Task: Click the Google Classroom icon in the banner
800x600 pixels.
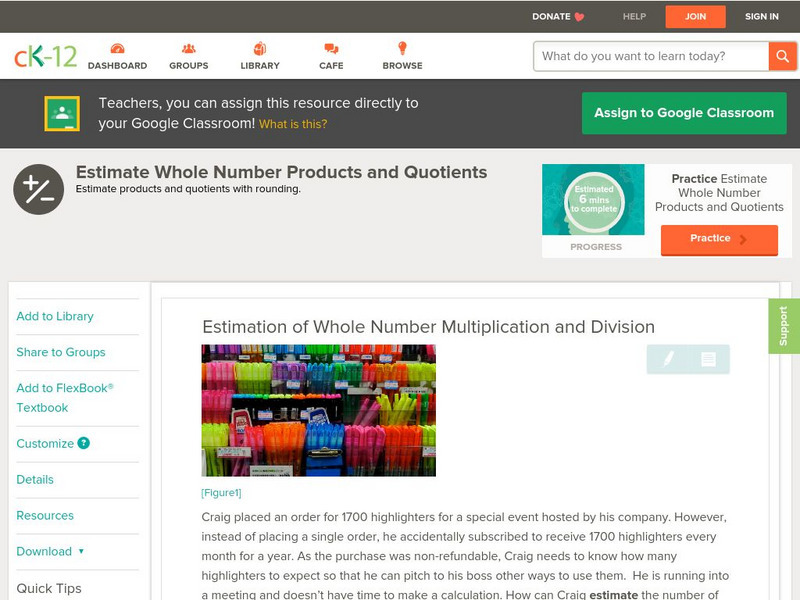Action: (x=64, y=113)
